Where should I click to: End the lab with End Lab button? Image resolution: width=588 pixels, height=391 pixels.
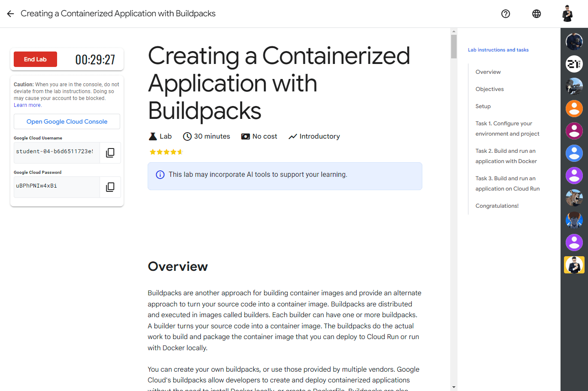pyautogui.click(x=35, y=59)
